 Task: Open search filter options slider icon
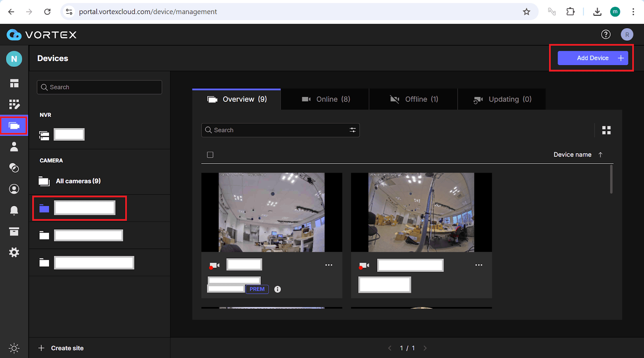[353, 130]
